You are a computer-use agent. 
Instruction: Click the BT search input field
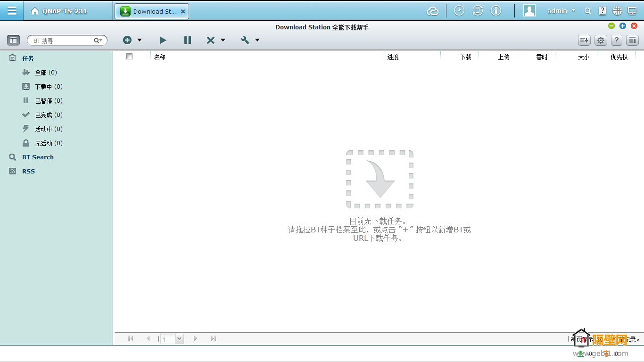point(61,41)
